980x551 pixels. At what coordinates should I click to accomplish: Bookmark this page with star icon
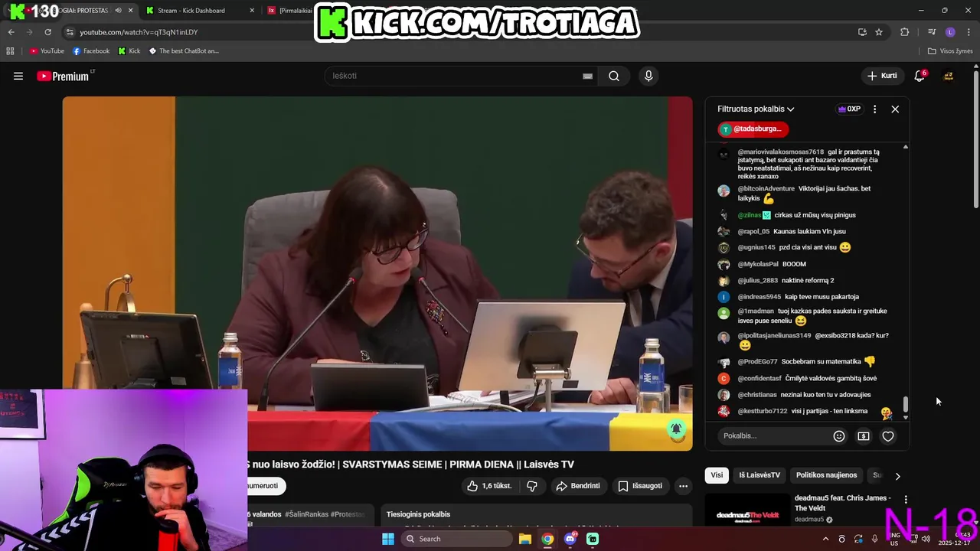click(x=879, y=32)
